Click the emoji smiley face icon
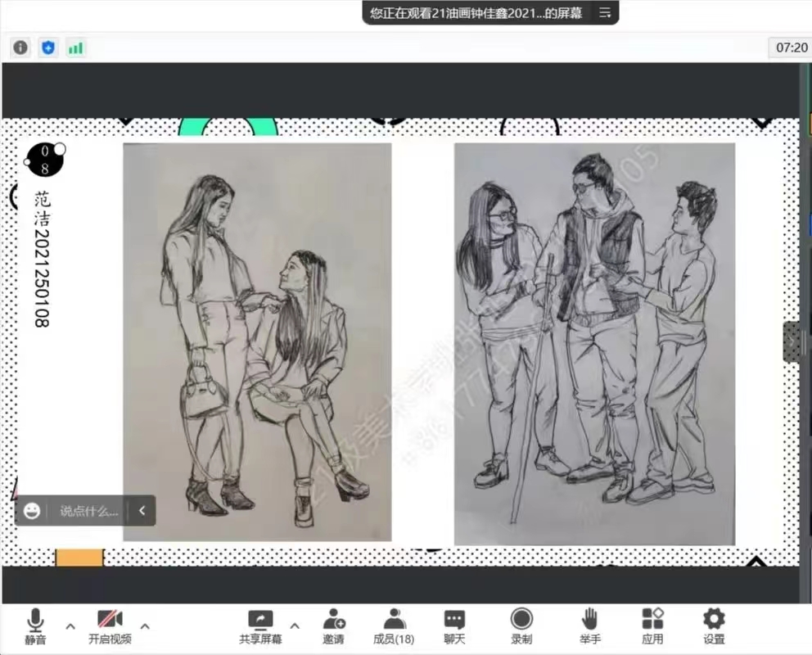Screen dimensions: 812x655 pos(32,511)
